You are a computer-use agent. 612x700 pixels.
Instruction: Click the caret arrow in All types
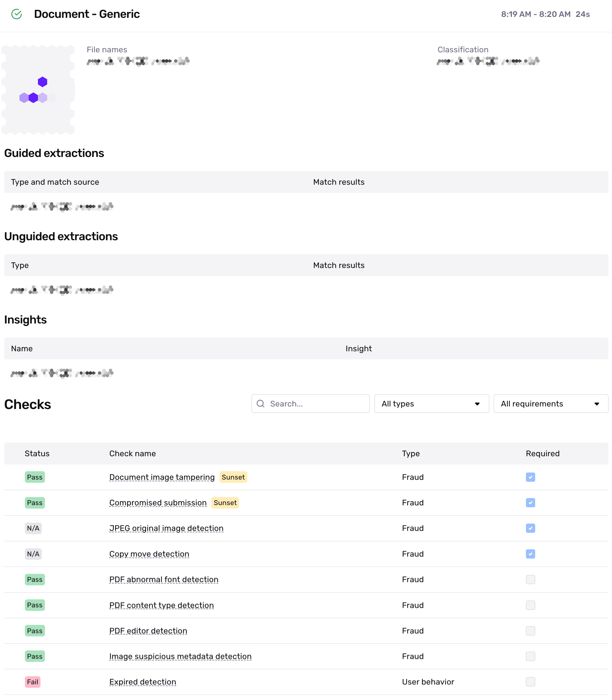click(x=477, y=404)
